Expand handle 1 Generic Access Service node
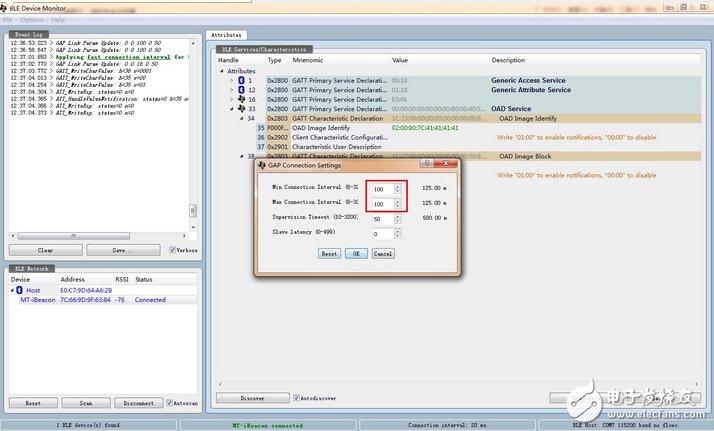Image resolution: width=714 pixels, height=431 pixels. point(231,80)
